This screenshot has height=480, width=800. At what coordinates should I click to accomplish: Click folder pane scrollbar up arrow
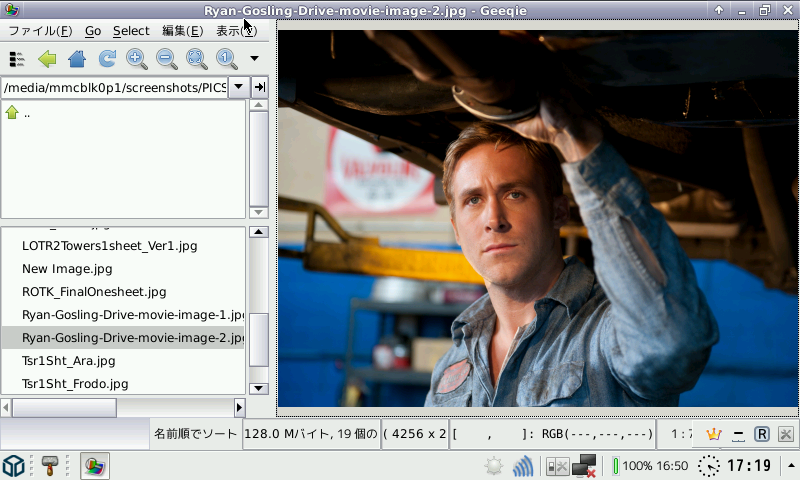coord(259,105)
